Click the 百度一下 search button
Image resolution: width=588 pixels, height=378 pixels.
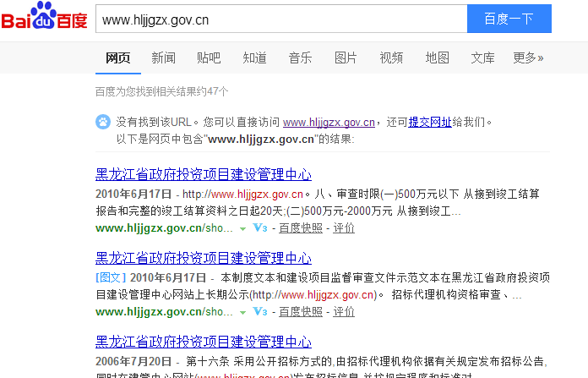point(509,19)
